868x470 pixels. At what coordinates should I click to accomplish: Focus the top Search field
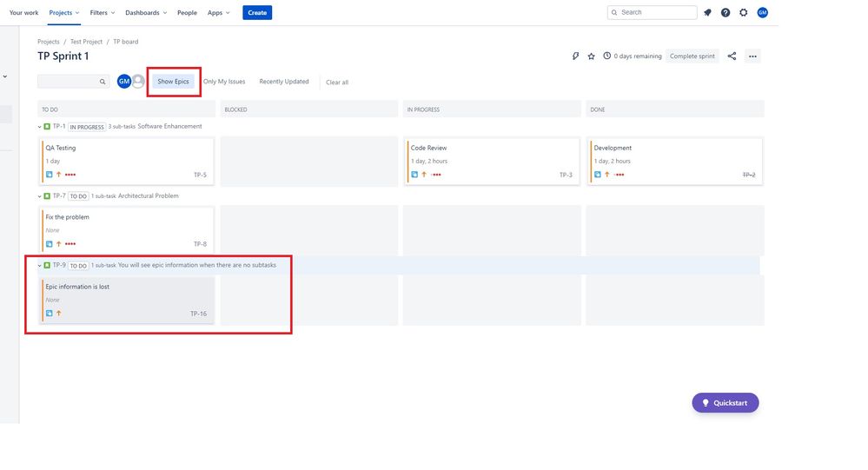653,12
